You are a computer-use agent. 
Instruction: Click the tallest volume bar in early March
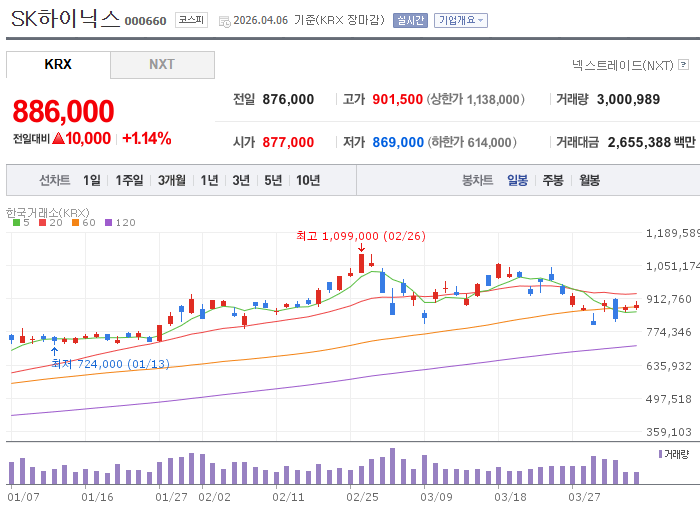pos(392,466)
